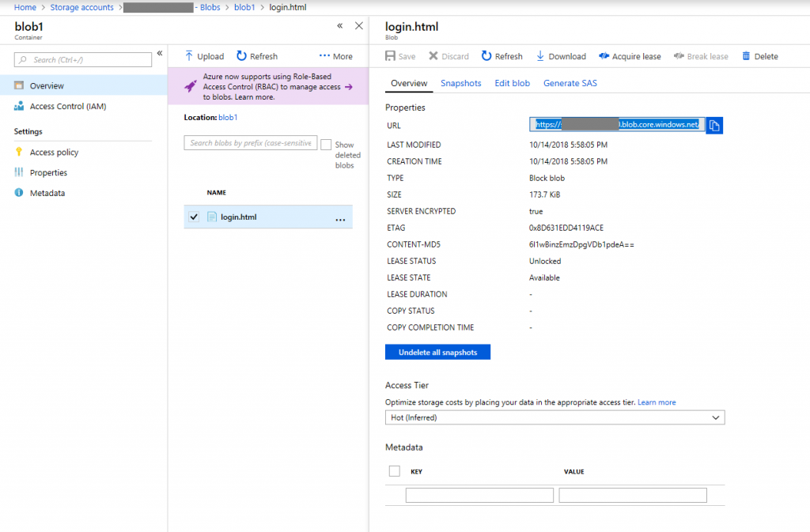Click the container Refresh icon beside Upload
810x532 pixels.
pyautogui.click(x=241, y=55)
